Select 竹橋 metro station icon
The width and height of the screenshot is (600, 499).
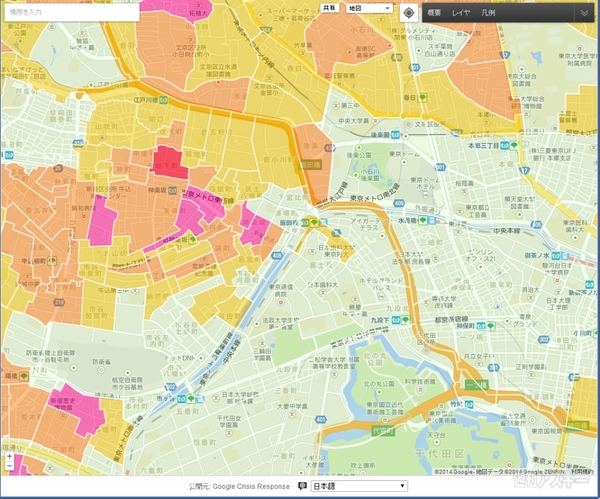coord(469,403)
